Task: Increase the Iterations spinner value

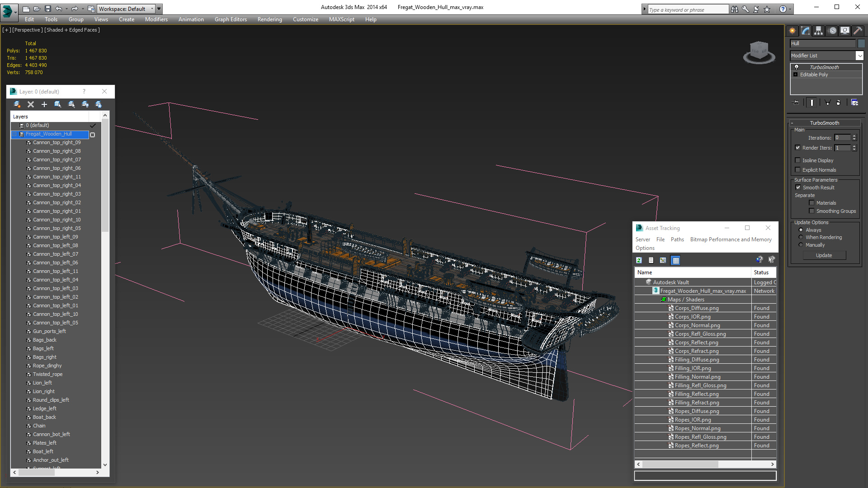Action: click(x=854, y=136)
